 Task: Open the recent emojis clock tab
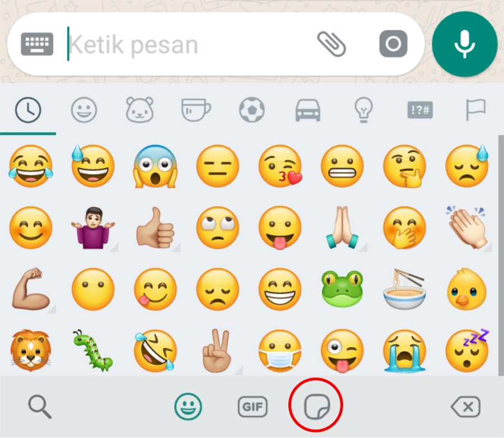pyautogui.click(x=28, y=110)
